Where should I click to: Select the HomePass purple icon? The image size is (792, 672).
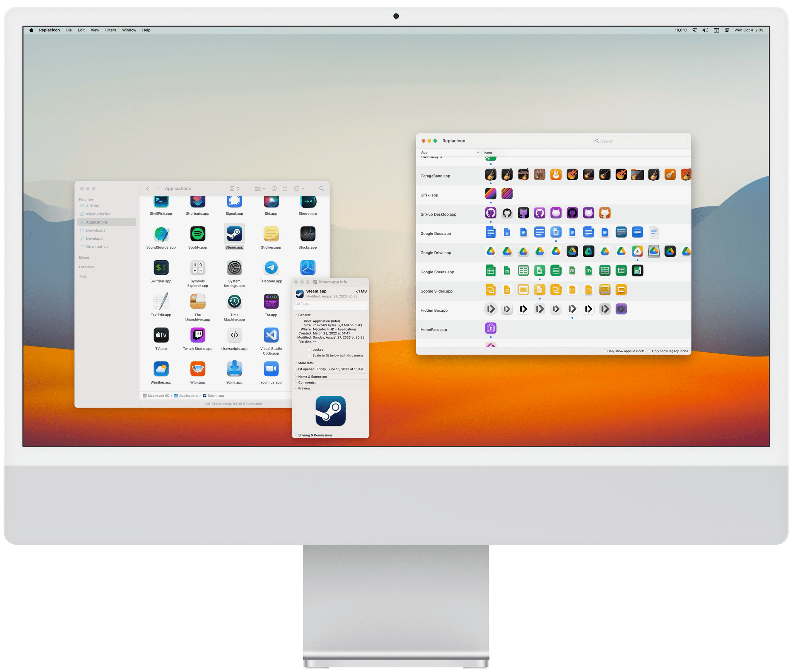491,327
